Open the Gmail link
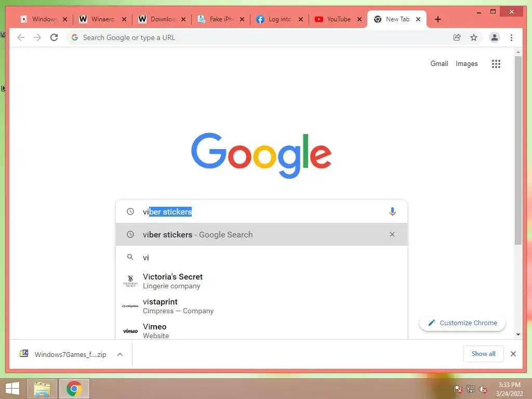The width and height of the screenshot is (532, 399). pyautogui.click(x=439, y=63)
